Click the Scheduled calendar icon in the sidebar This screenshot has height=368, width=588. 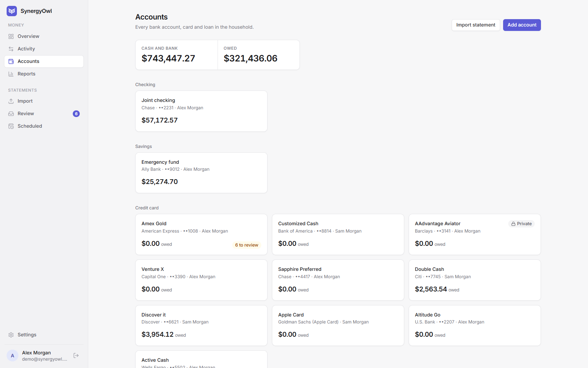11,126
